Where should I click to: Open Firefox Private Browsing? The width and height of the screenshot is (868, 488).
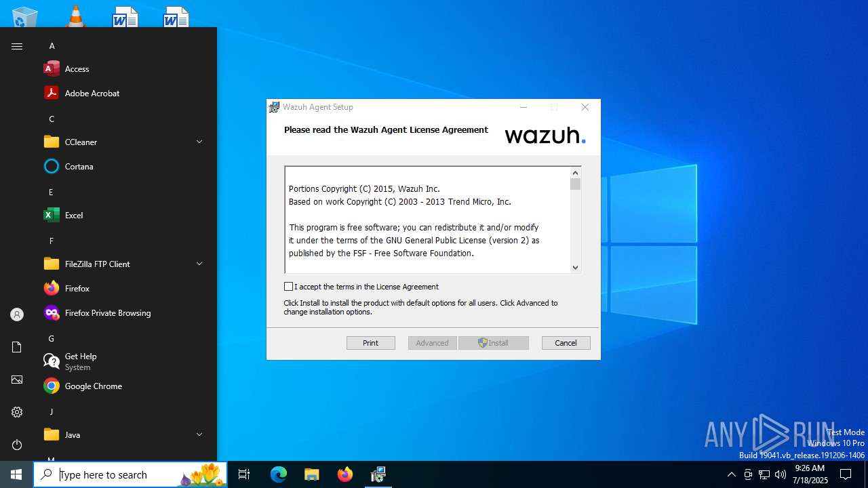(x=123, y=313)
